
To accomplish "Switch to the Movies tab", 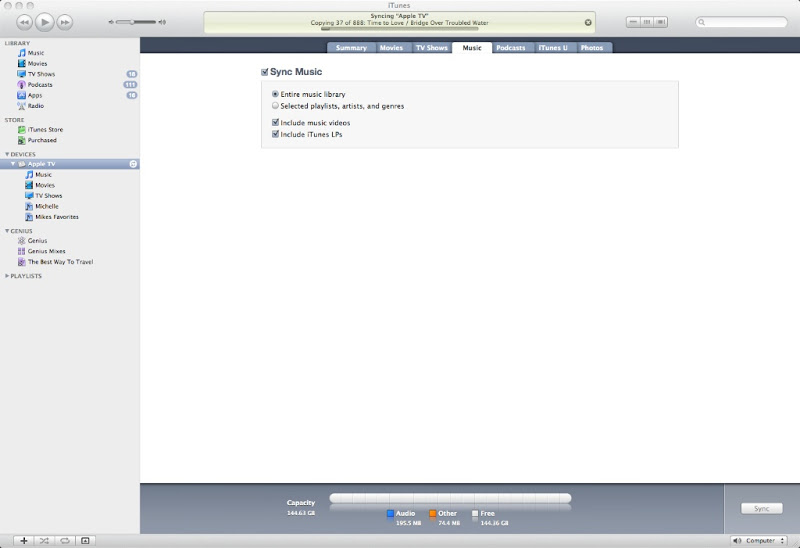I will coord(391,47).
